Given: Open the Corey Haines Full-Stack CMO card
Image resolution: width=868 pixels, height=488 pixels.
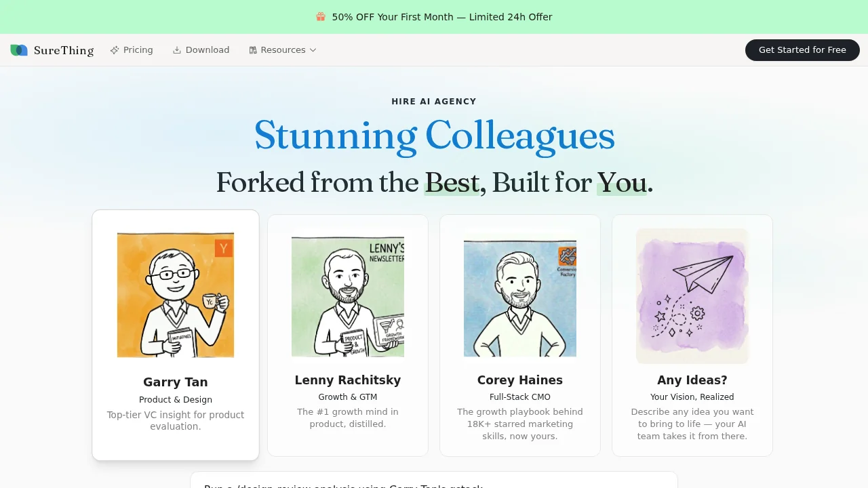Looking at the screenshot, I should click(520, 335).
